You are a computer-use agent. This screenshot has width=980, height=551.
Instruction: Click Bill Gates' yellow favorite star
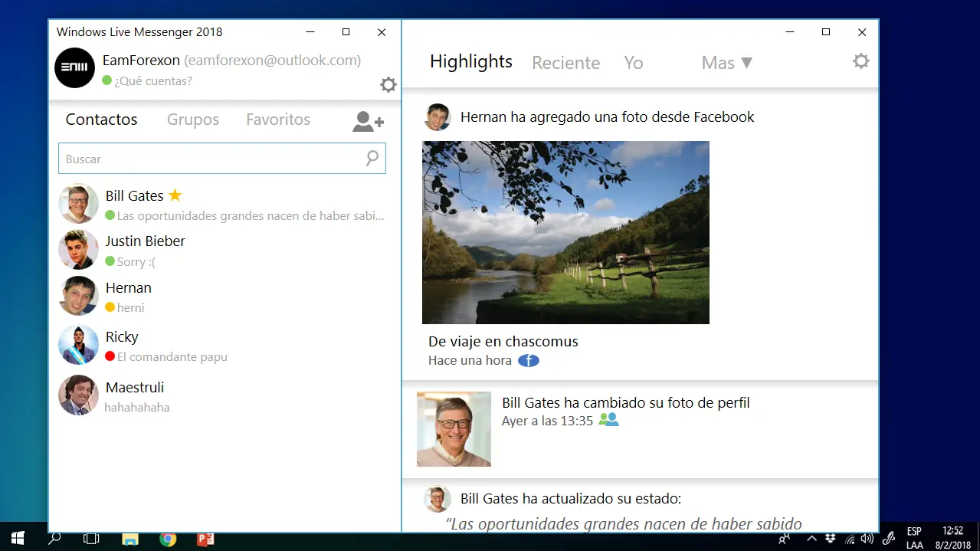point(175,195)
